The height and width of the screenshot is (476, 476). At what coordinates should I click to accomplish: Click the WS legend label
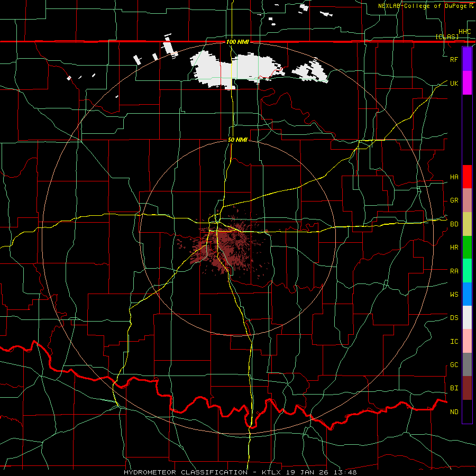[x=454, y=295]
